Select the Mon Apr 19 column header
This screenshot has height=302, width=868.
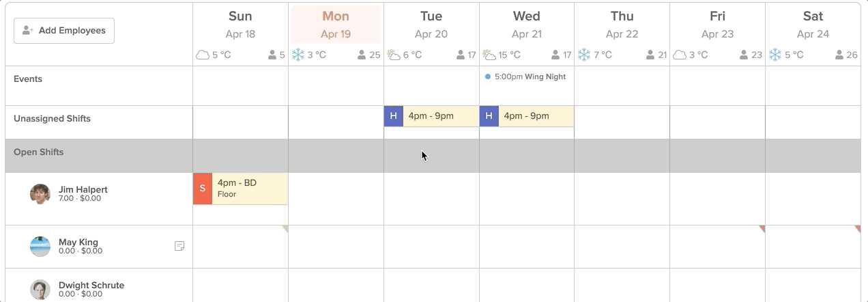coord(336,25)
